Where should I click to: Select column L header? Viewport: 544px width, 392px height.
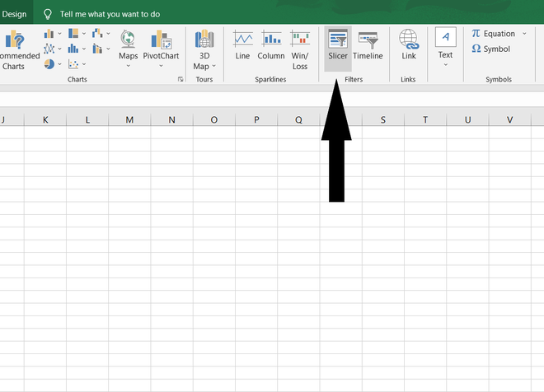pos(87,120)
